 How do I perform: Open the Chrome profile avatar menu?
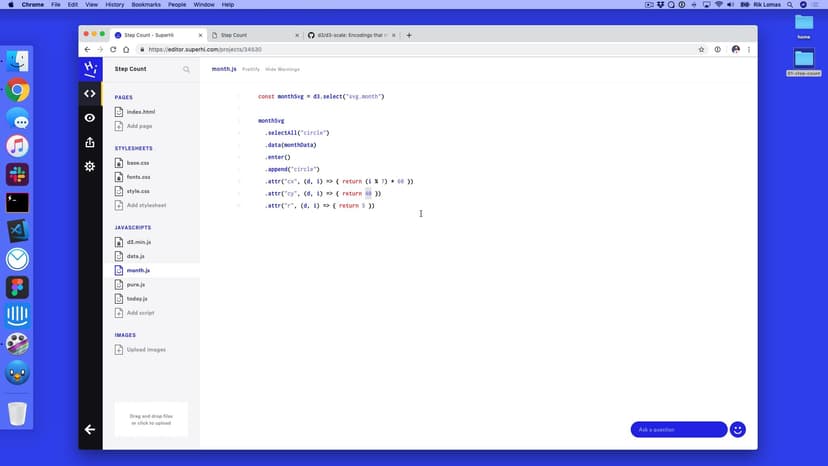735,49
